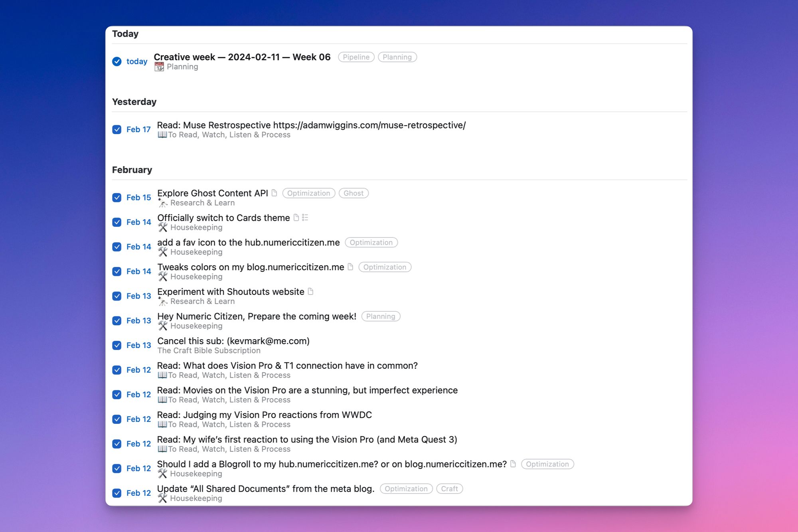Click the note icon after Officially switch to Cards theme
This screenshot has height=532, width=798.
pos(296,218)
